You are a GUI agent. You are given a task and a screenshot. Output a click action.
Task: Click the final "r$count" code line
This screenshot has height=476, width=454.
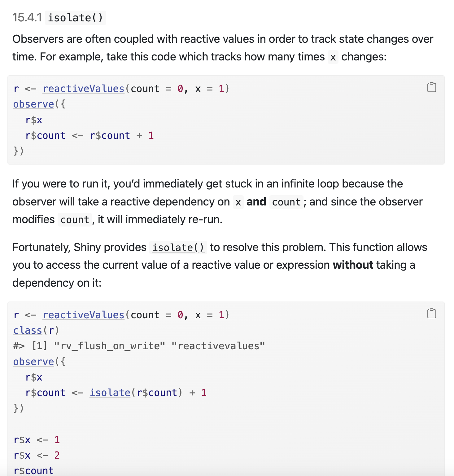pyautogui.click(x=33, y=471)
